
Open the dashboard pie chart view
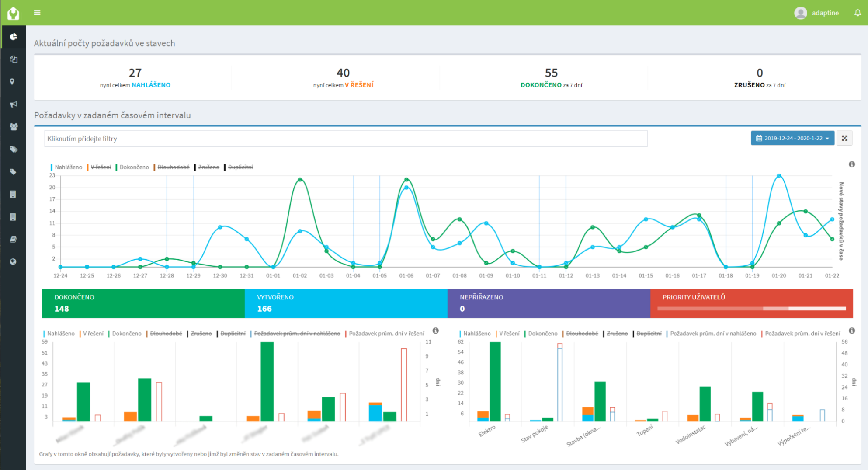click(13, 37)
